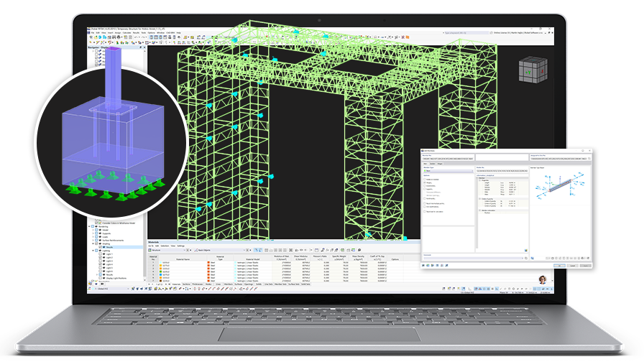Image resolution: width=644 pixels, height=362 pixels.
Task: Open the Global XYZ coordinate system dropdown
Action: coord(128,289)
